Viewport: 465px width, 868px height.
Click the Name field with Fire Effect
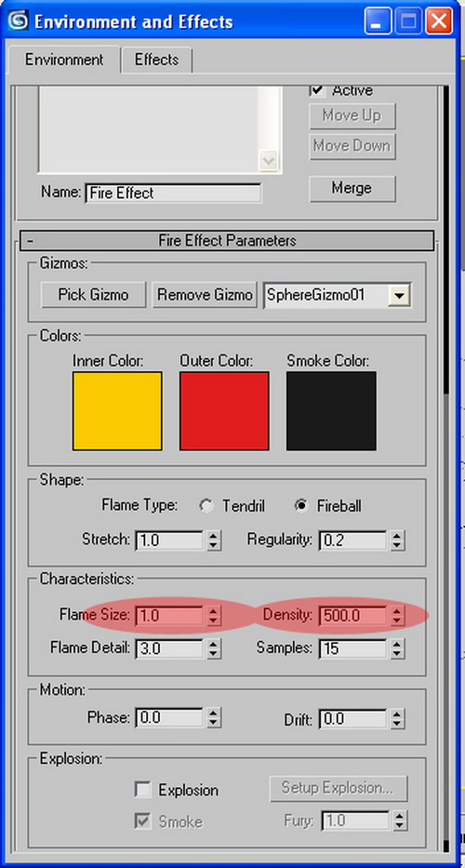(173, 194)
